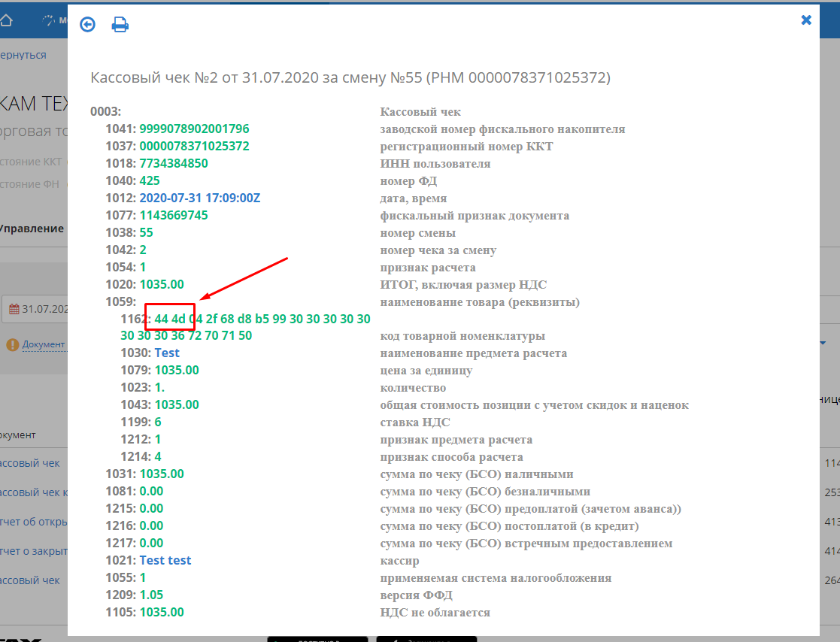Click tag 1054 value 1
Image resolution: width=840 pixels, height=642 pixels.
[x=142, y=267]
